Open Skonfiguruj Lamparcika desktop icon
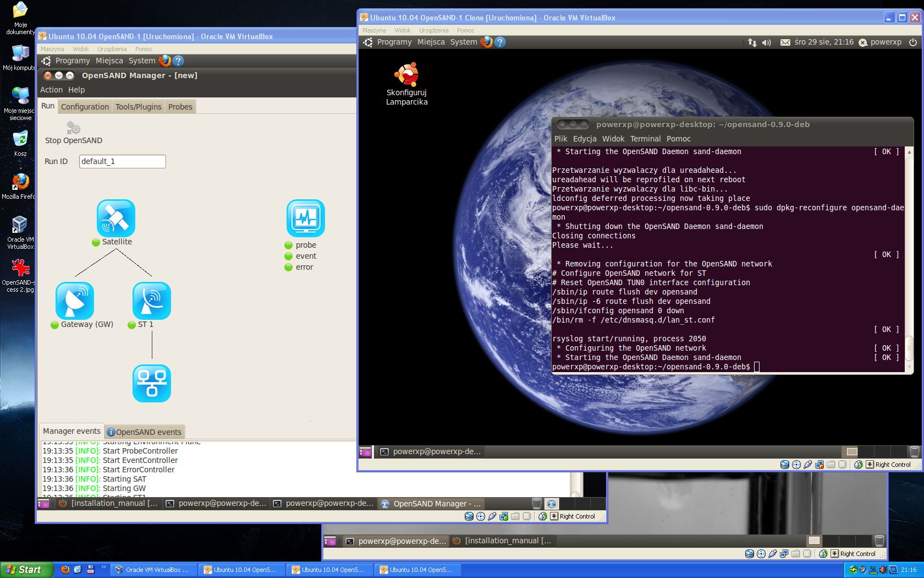This screenshot has height=578, width=924. pos(406,74)
